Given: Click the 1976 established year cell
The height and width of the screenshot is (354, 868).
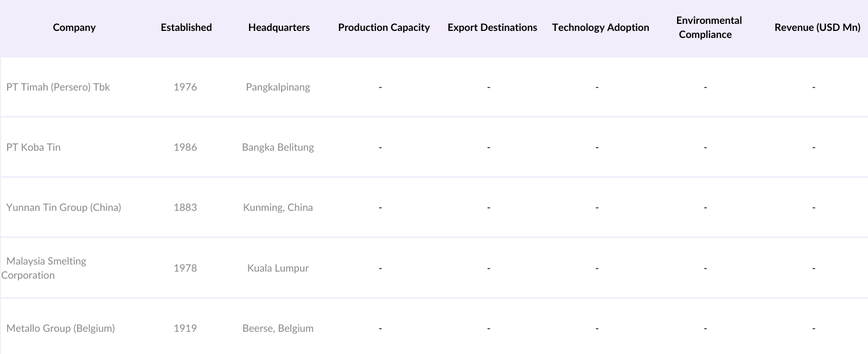Looking at the screenshot, I should (x=185, y=87).
